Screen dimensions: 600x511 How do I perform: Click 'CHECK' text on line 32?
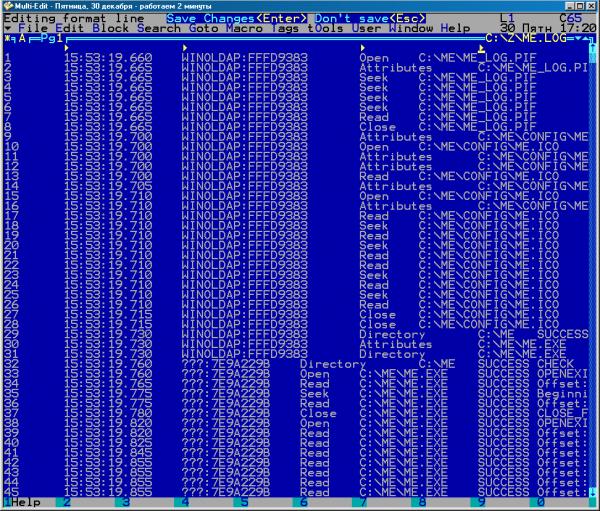click(555, 364)
